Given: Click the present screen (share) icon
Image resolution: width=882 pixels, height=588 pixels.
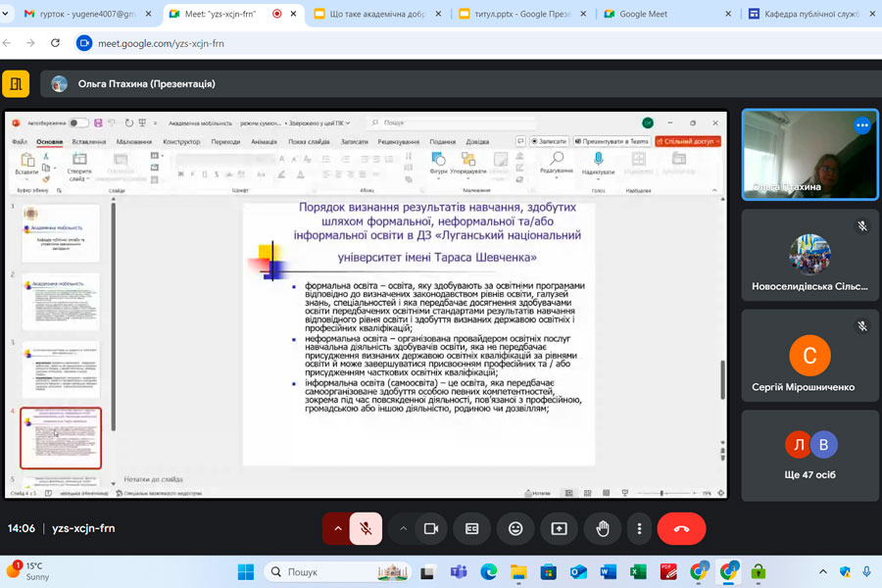Looking at the screenshot, I should [559, 528].
